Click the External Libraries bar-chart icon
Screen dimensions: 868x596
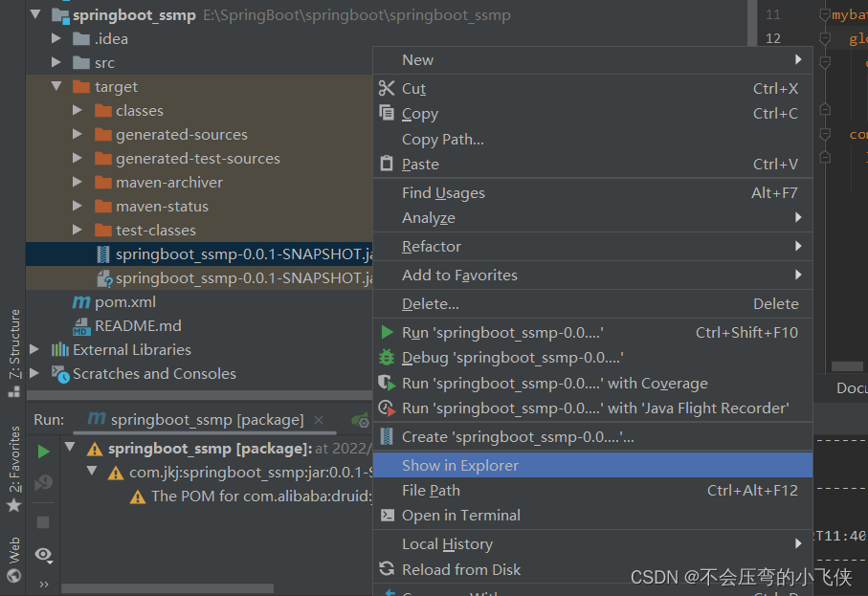point(60,350)
